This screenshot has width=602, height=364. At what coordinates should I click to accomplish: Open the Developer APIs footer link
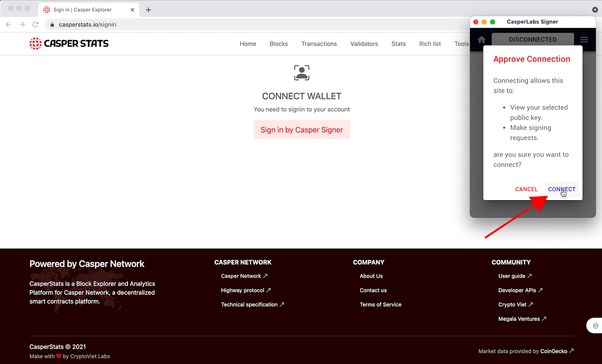pyautogui.click(x=520, y=290)
